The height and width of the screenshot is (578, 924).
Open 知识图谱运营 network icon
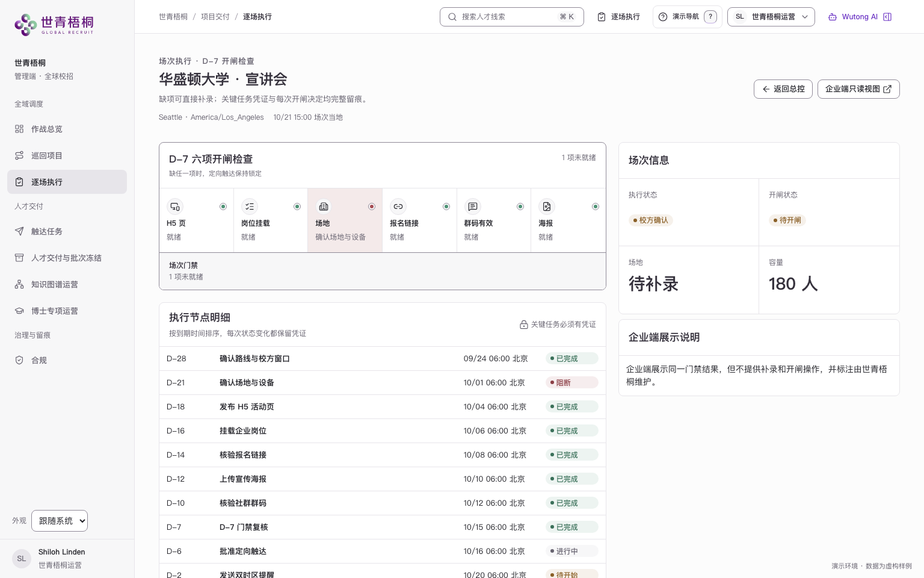pyautogui.click(x=19, y=284)
